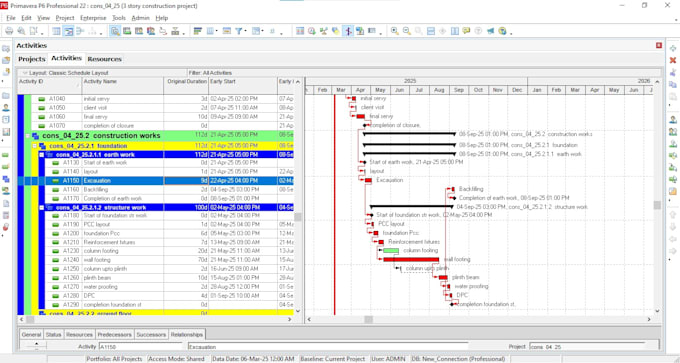Toggle the Activity Usage Spreadsheet view icon
Screen dimensions: 680x363
[80, 31]
